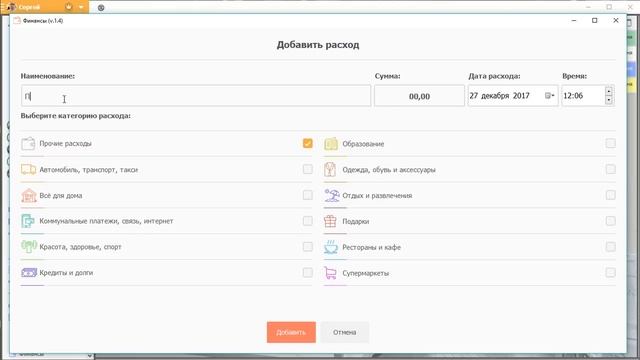The width and height of the screenshot is (640, 360).
Task: Select the Образование label
Action: pyautogui.click(x=363, y=144)
